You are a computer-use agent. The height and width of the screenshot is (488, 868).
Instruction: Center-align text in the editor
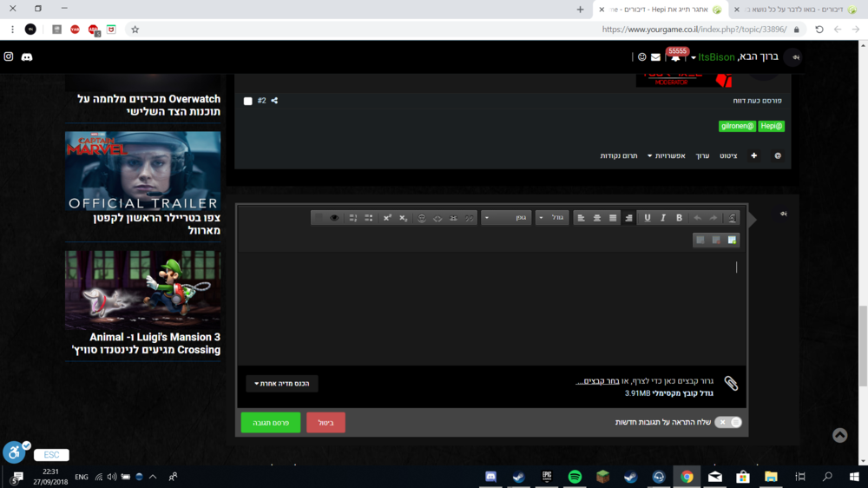pyautogui.click(x=597, y=218)
